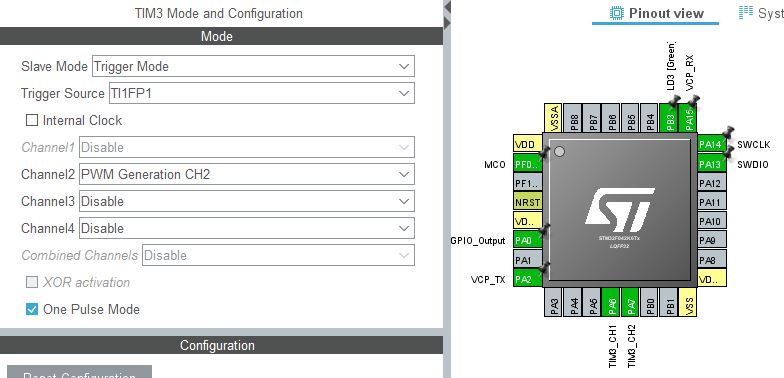Select the VSSA pin

[554, 118]
